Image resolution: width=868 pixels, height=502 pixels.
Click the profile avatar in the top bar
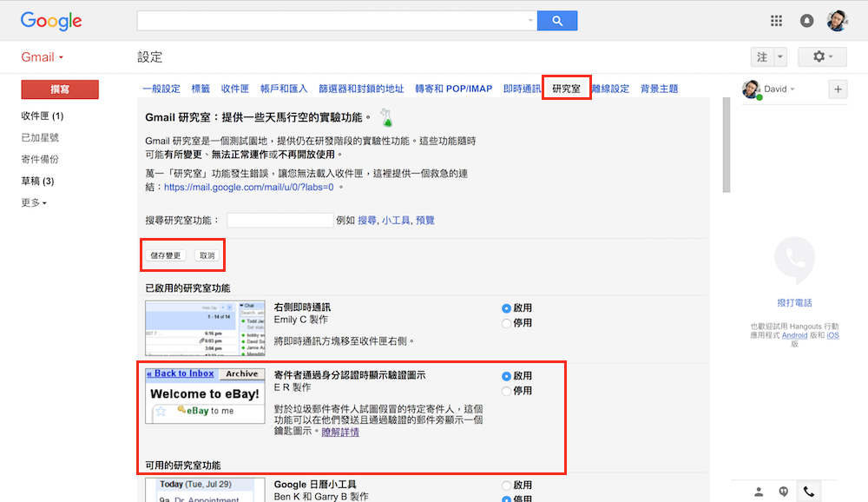[837, 21]
